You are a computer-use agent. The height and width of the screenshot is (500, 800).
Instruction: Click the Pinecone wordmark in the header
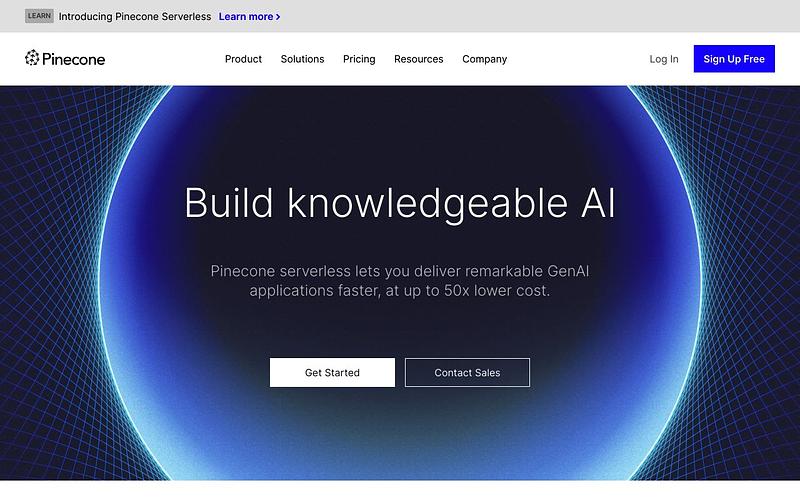[73, 59]
